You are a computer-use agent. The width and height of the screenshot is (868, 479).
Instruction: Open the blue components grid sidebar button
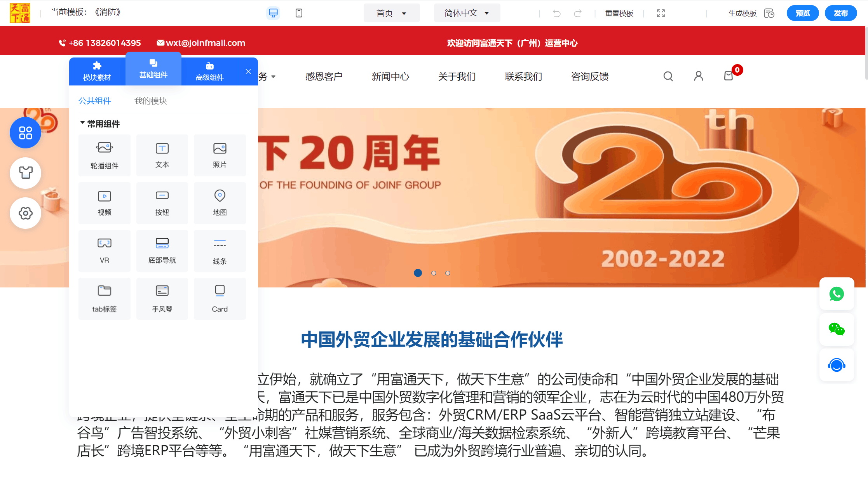(25, 133)
